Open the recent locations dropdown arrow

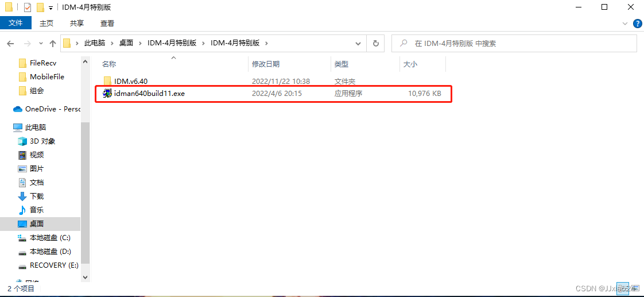coord(41,43)
